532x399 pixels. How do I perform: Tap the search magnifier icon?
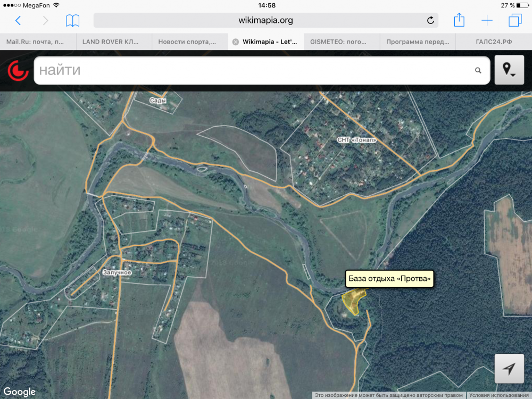click(478, 70)
